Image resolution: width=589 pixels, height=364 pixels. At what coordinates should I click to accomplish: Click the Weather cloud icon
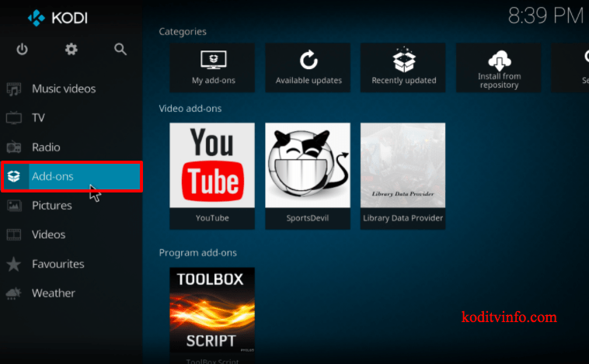(x=14, y=293)
